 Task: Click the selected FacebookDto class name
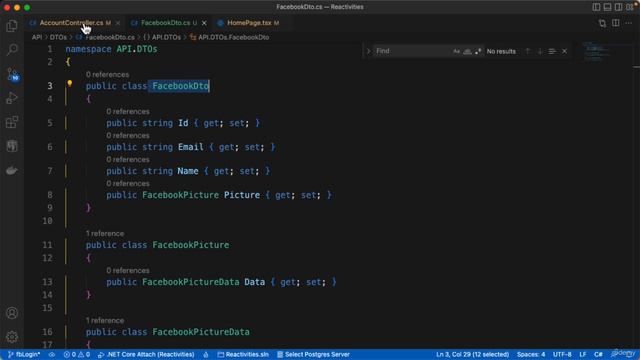(180, 86)
